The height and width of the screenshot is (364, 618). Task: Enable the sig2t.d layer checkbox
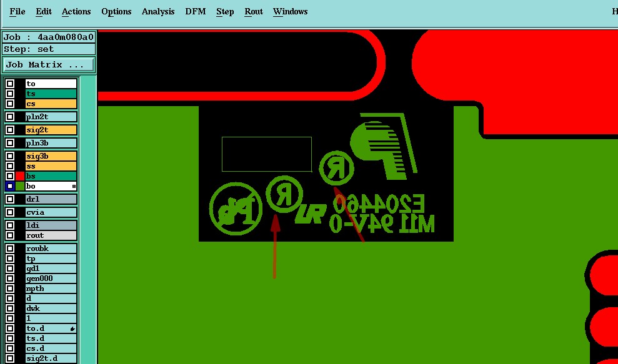(10, 358)
